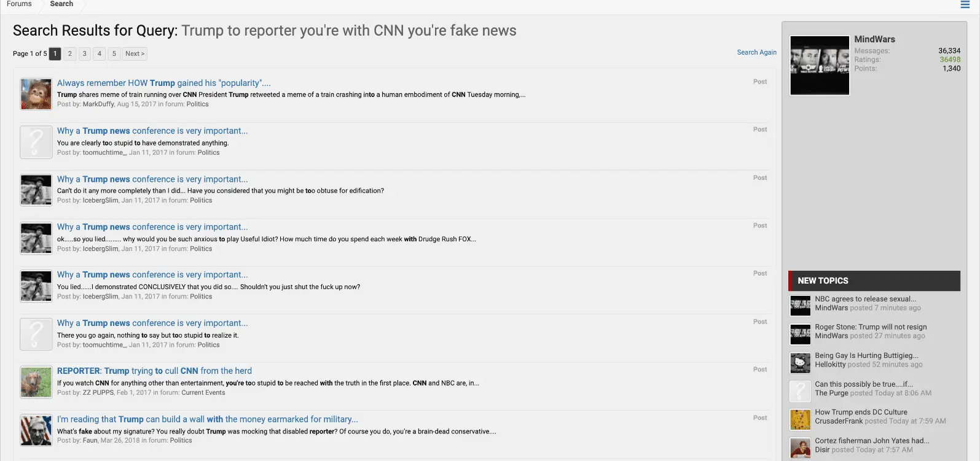
Task: Go to results page 2
Action: point(70,54)
